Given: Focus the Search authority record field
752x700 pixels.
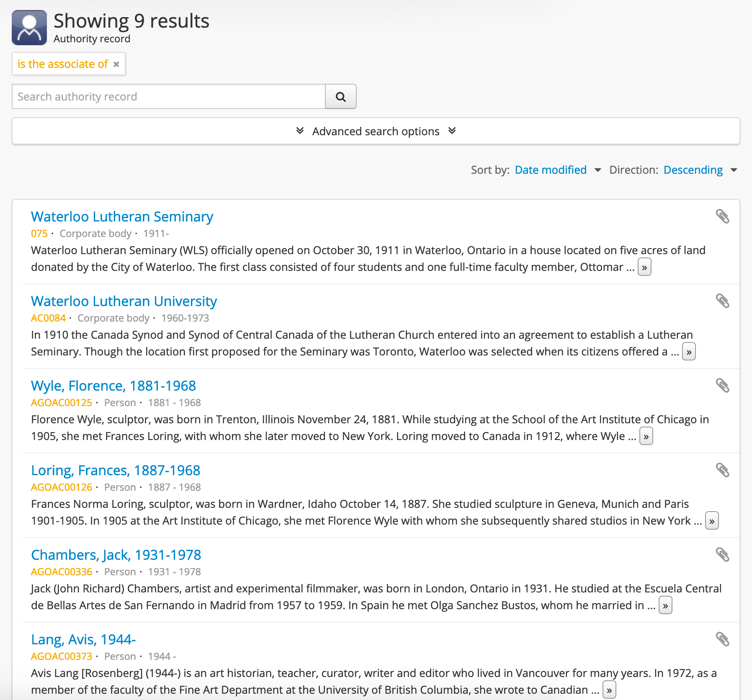Looking at the screenshot, I should [169, 97].
